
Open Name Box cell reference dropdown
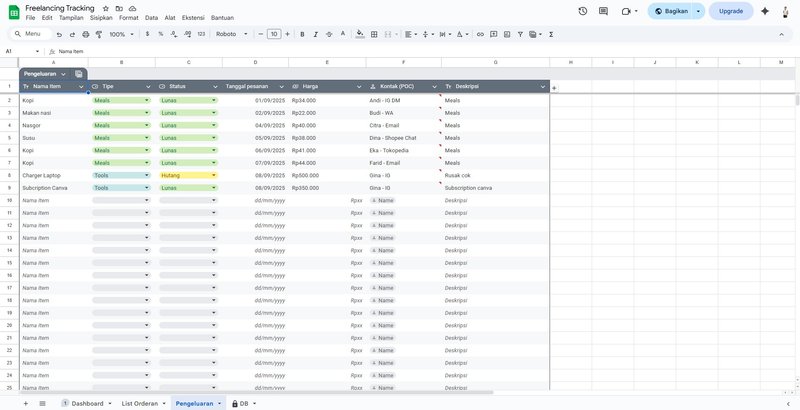37,52
